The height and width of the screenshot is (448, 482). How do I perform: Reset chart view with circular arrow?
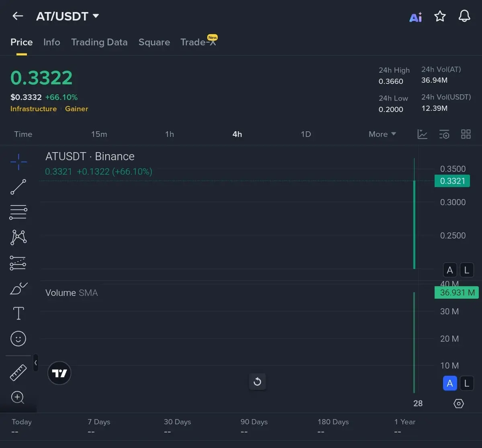point(257,381)
